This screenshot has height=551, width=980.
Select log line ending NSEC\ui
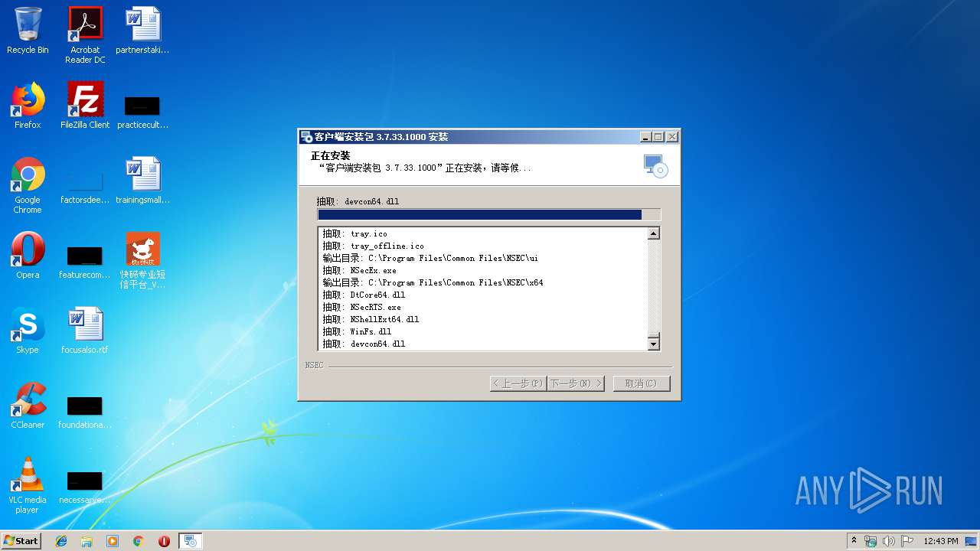point(430,258)
